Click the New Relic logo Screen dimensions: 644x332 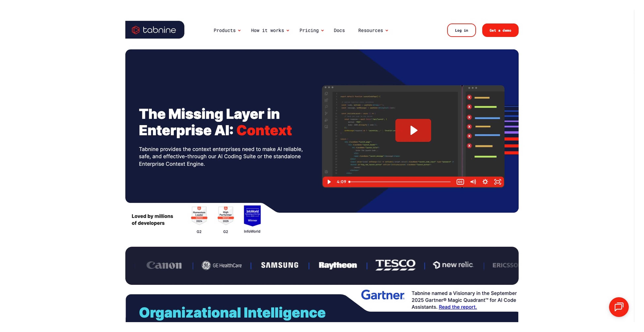(x=453, y=265)
